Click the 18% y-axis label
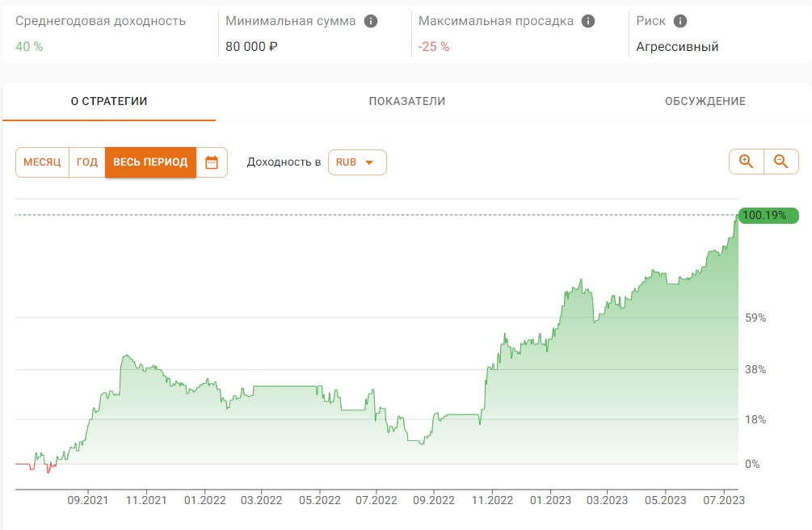The image size is (812, 530). tap(755, 420)
